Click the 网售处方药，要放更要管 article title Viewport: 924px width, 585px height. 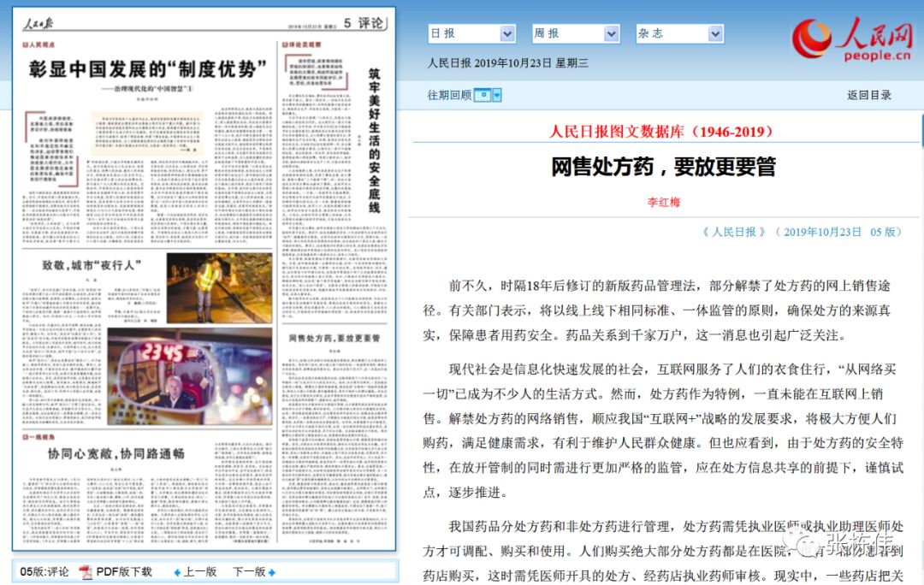tap(664, 167)
